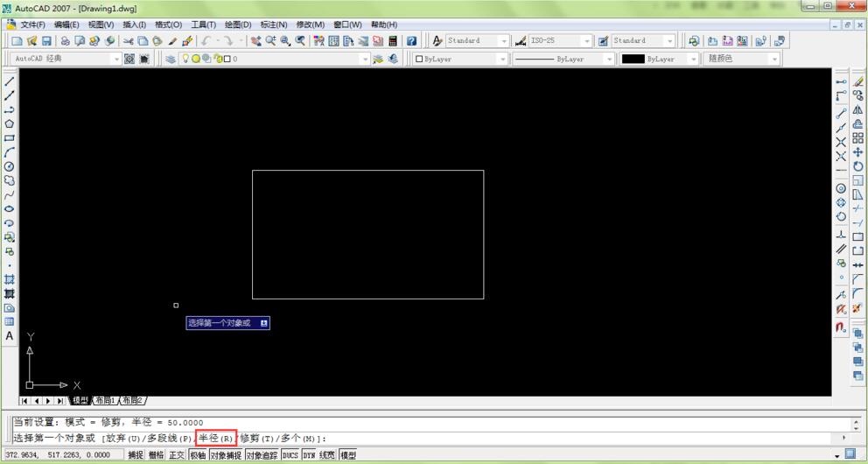Viewport: 868px width, 464px height.
Task: Select the Fillet modify tool
Action: (857, 293)
